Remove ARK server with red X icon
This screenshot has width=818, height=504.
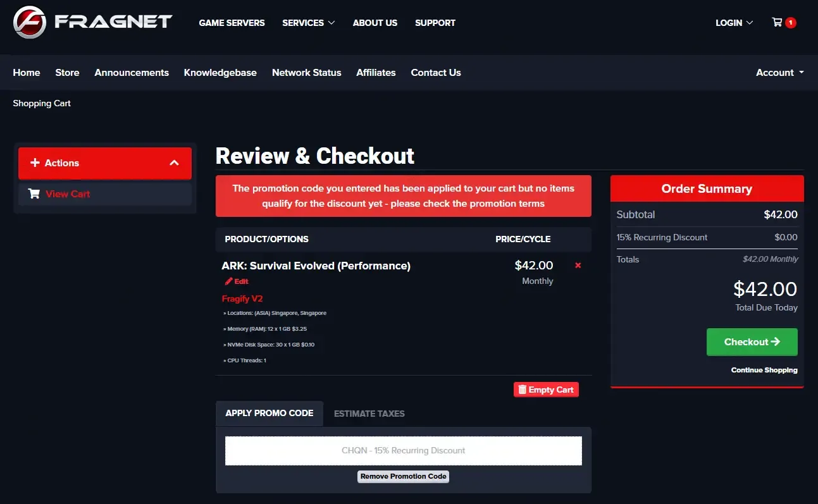point(578,266)
